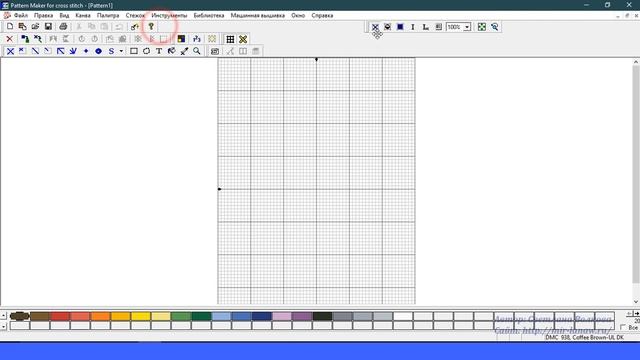
Task: Select the freeform lasso selection tool
Action: (146, 51)
